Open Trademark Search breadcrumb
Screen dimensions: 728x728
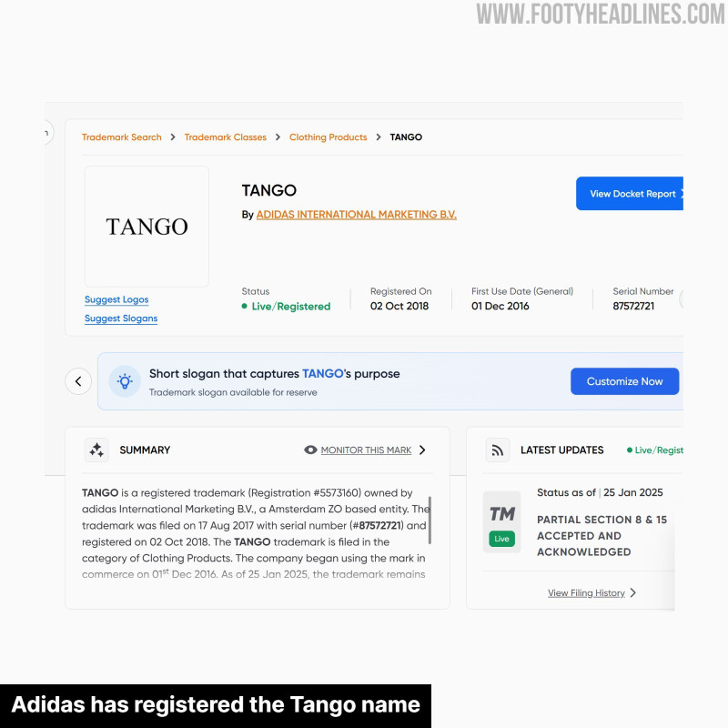click(x=122, y=137)
